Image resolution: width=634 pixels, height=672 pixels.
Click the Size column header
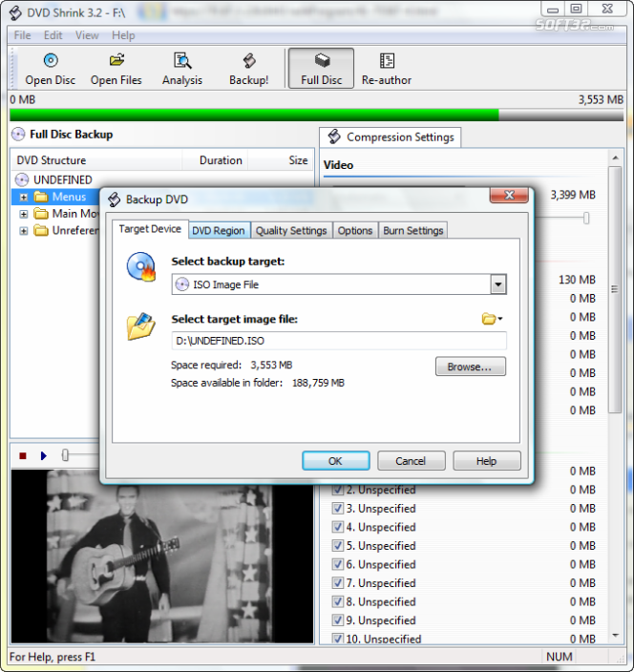tap(281, 160)
